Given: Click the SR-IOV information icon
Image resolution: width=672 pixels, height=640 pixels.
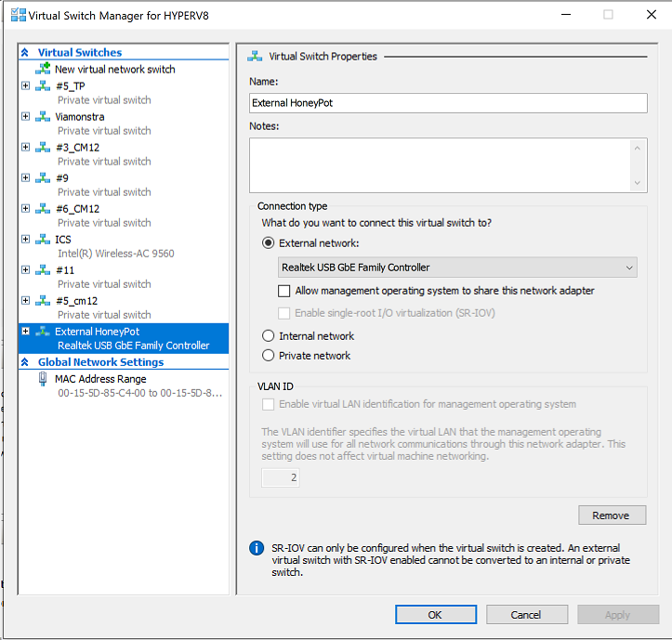Looking at the screenshot, I should click(257, 548).
